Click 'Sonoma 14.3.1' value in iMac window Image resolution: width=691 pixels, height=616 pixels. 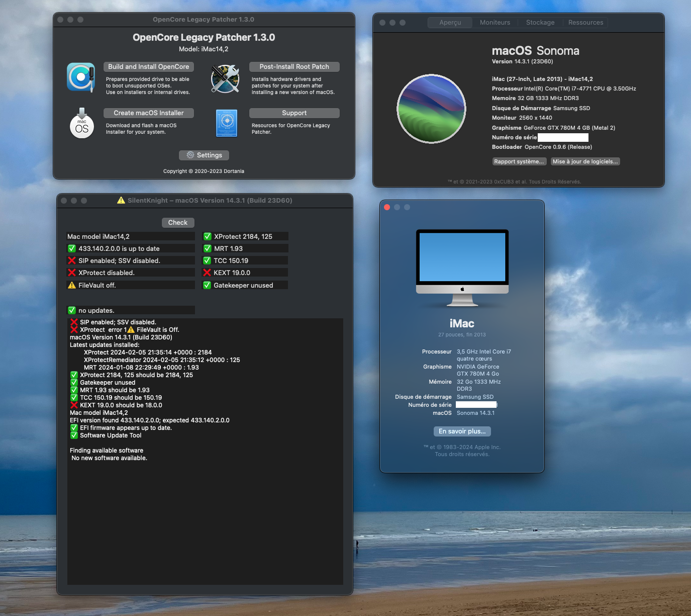point(476,413)
